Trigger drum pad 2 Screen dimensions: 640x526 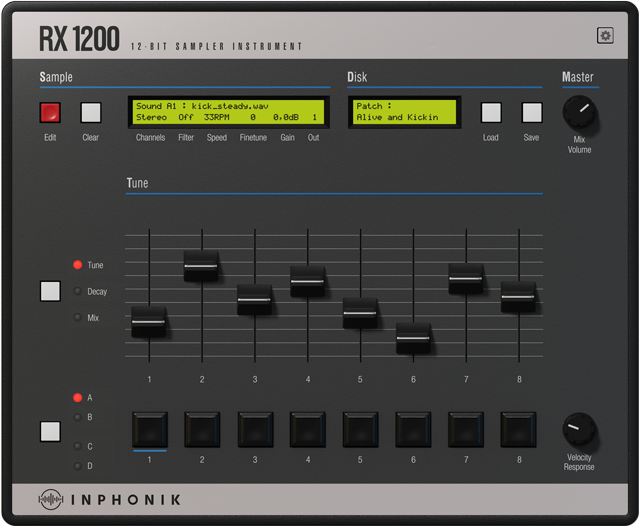tap(202, 429)
